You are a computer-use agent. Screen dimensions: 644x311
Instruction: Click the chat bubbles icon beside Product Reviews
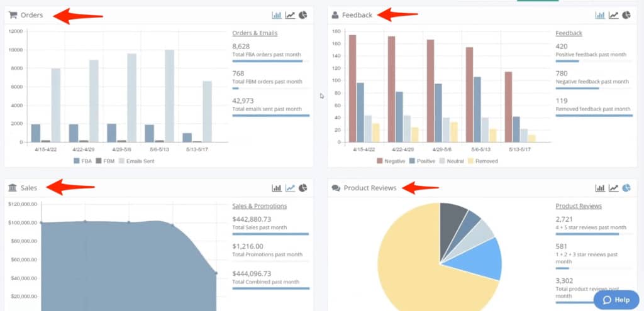336,188
